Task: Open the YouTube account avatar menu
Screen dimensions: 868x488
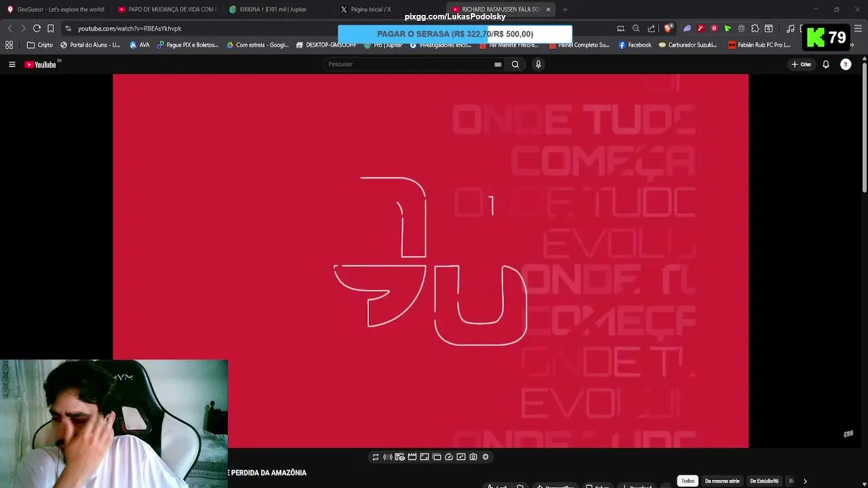Action: [846, 64]
